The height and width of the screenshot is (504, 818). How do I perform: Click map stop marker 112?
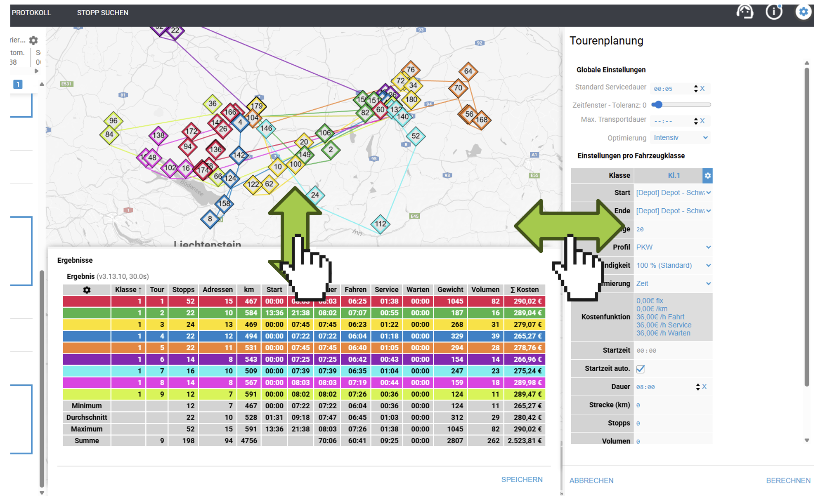click(380, 224)
